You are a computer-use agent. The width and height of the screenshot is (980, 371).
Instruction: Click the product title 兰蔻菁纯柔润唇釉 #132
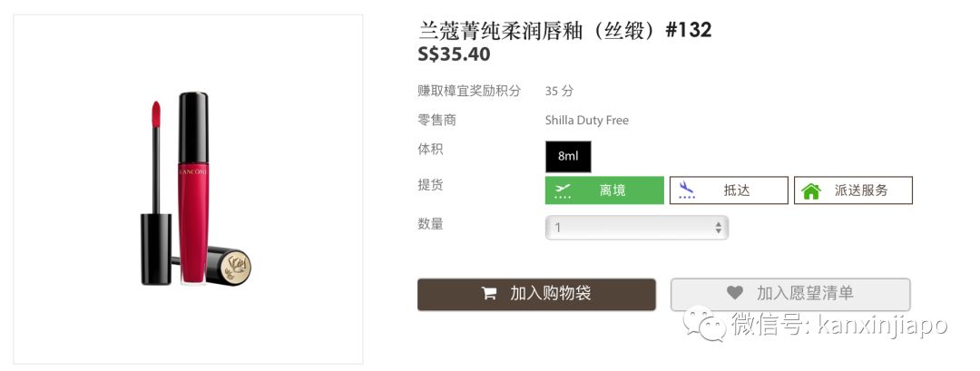point(564,30)
